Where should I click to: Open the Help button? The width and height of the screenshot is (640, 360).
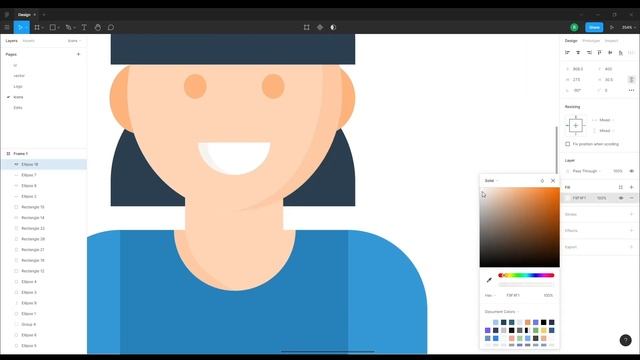625,340
